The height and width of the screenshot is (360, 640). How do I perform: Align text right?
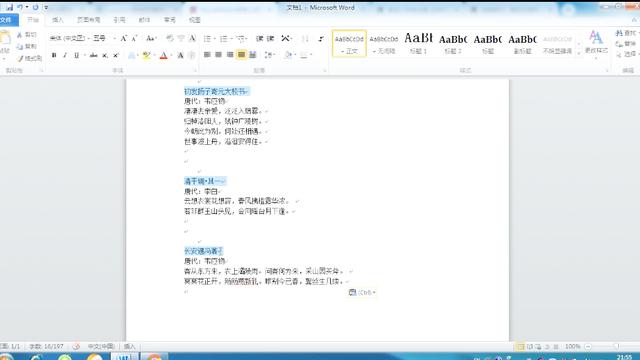tap(230, 55)
